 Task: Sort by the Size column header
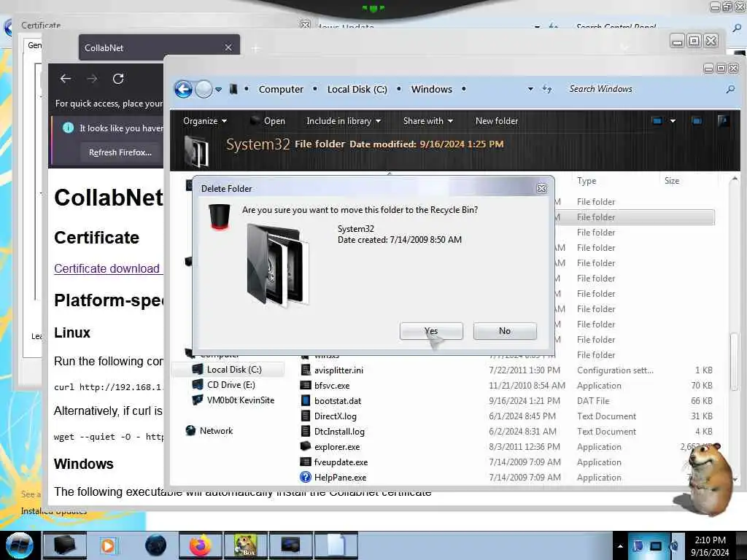click(672, 181)
